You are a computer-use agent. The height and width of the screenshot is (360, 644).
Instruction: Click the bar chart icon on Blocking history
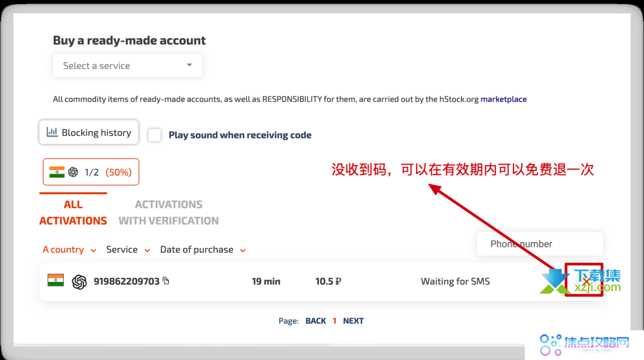point(51,132)
